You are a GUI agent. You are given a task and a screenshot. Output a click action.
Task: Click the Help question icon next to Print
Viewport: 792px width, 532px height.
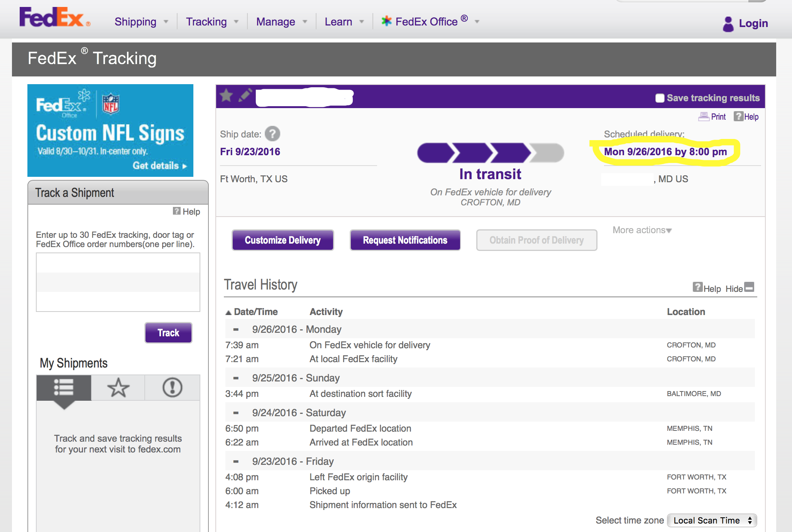738,116
